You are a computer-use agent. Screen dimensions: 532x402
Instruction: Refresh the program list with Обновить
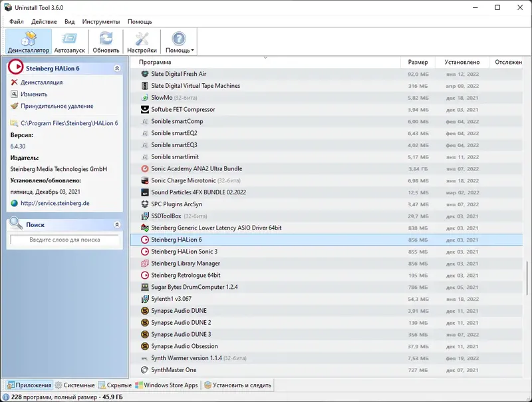coord(105,40)
